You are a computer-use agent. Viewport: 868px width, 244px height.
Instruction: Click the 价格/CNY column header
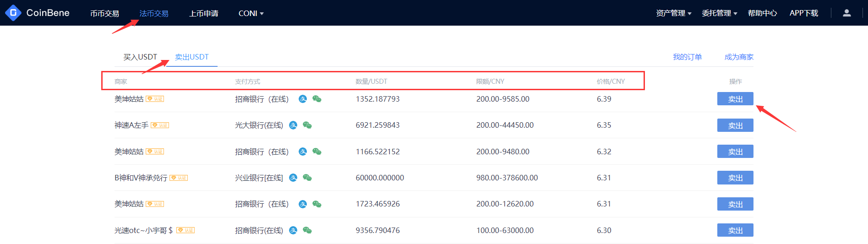pos(611,81)
